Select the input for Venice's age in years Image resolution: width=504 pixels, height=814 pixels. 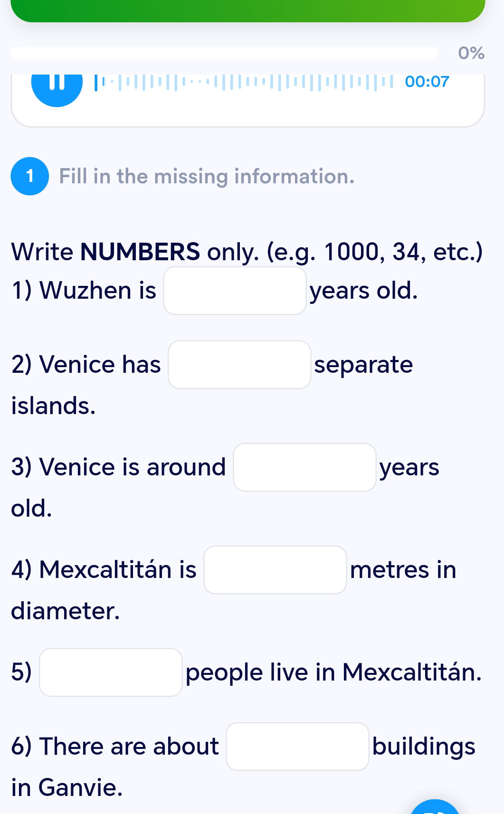tap(305, 467)
